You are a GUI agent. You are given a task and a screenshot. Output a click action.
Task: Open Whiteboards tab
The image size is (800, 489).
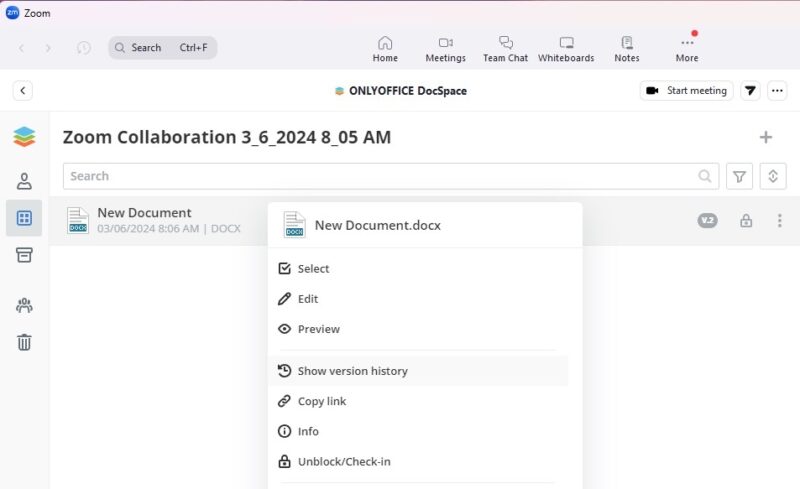pyautogui.click(x=566, y=49)
